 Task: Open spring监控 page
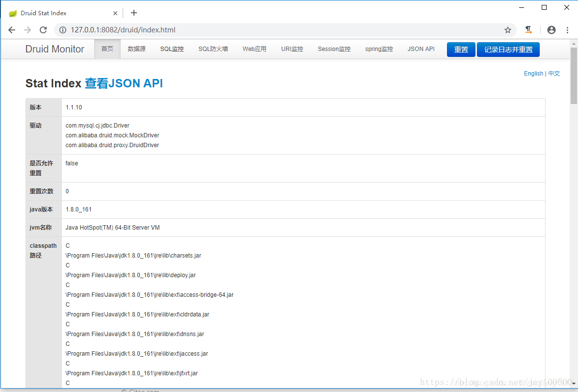(379, 49)
